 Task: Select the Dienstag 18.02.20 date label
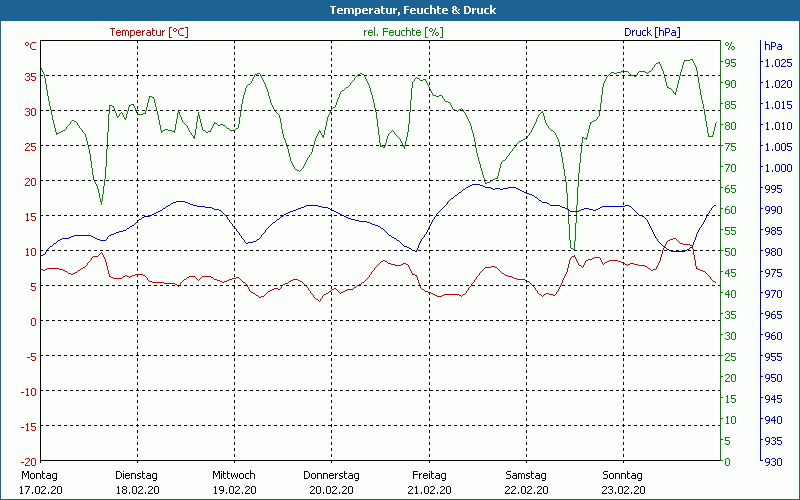click(137, 482)
